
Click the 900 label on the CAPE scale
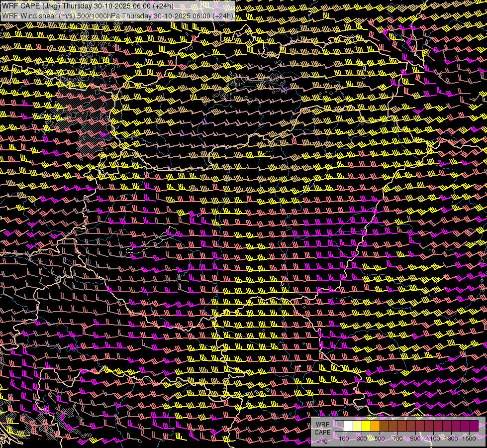415,439
